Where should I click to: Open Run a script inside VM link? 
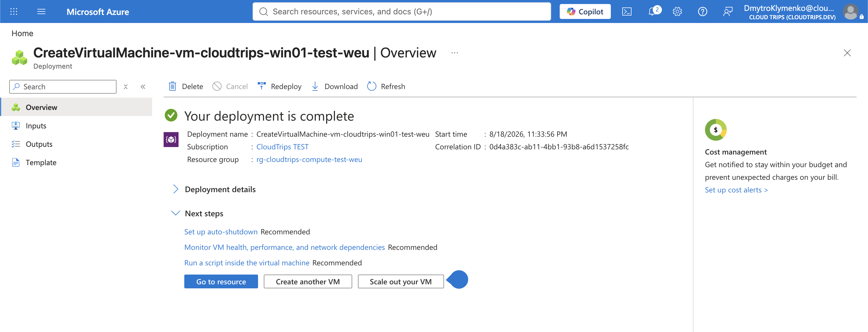pyautogui.click(x=247, y=263)
